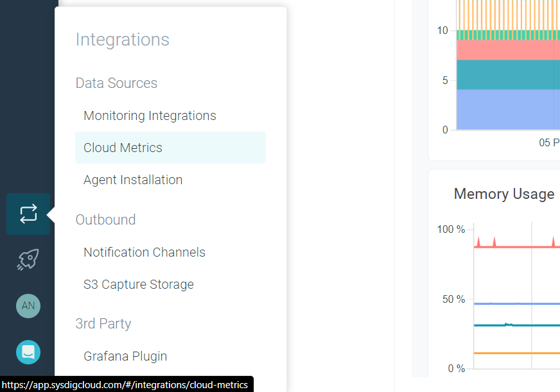Viewport: 560px width, 392px height.
Task: Open the AN user avatar menu
Action: (x=28, y=306)
